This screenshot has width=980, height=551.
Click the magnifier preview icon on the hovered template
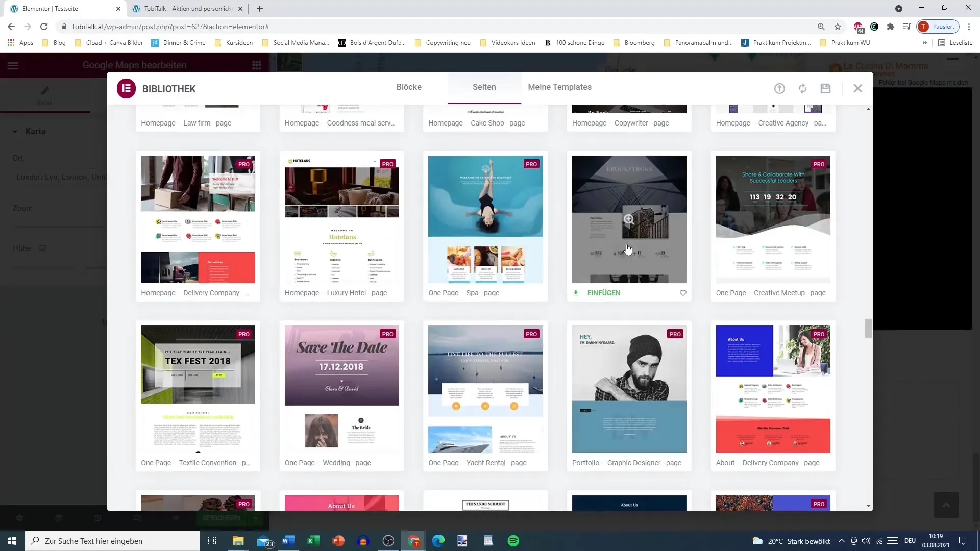629,219
